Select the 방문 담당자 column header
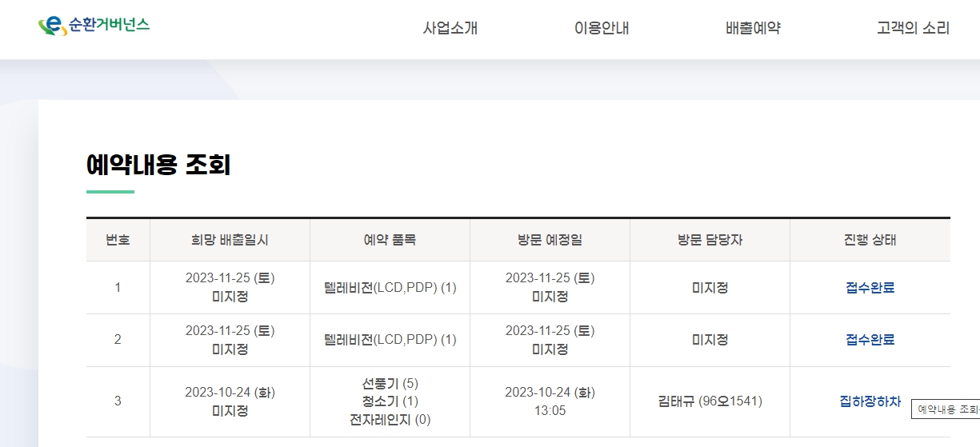Image resolution: width=980 pixels, height=447 pixels. click(x=710, y=240)
